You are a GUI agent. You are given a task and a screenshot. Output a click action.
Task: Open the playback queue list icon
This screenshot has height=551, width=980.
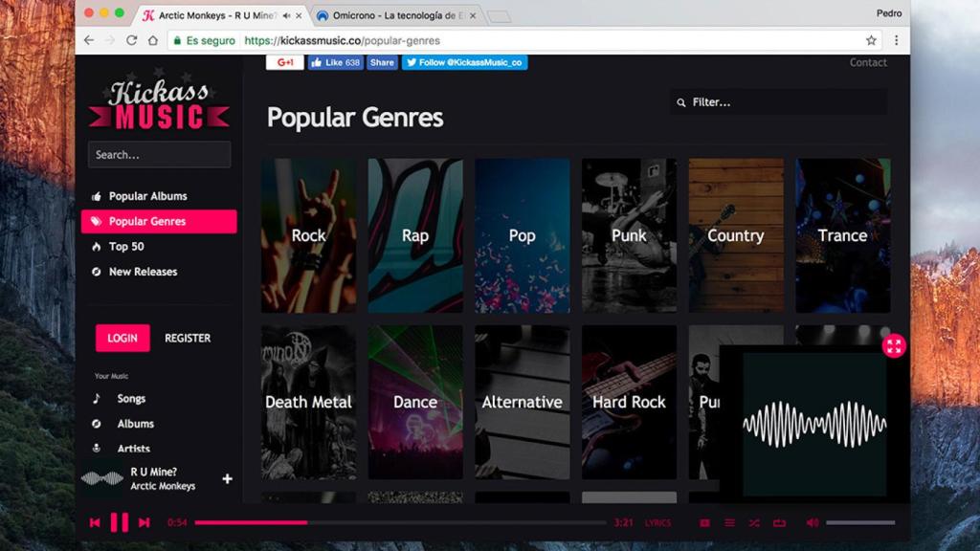[728, 522]
